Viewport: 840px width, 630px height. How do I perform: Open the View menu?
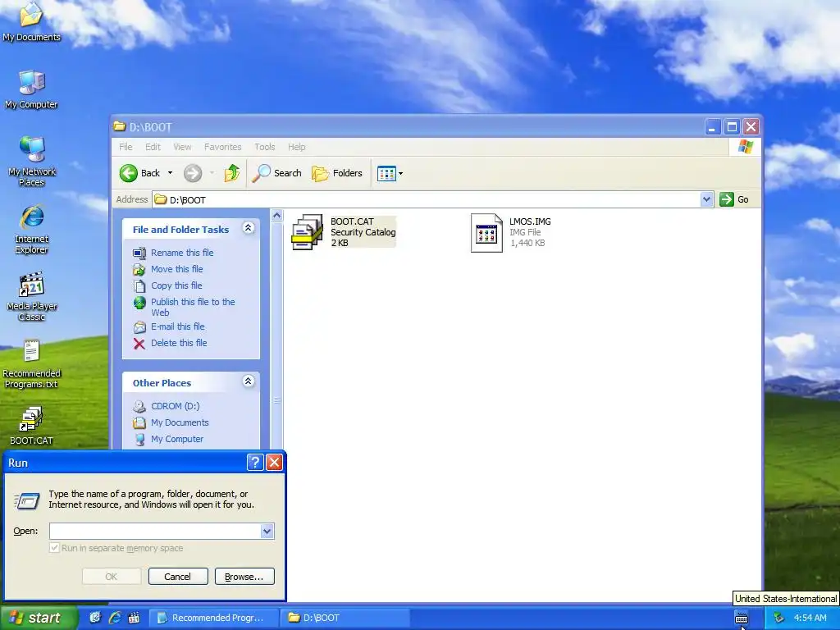tap(182, 147)
